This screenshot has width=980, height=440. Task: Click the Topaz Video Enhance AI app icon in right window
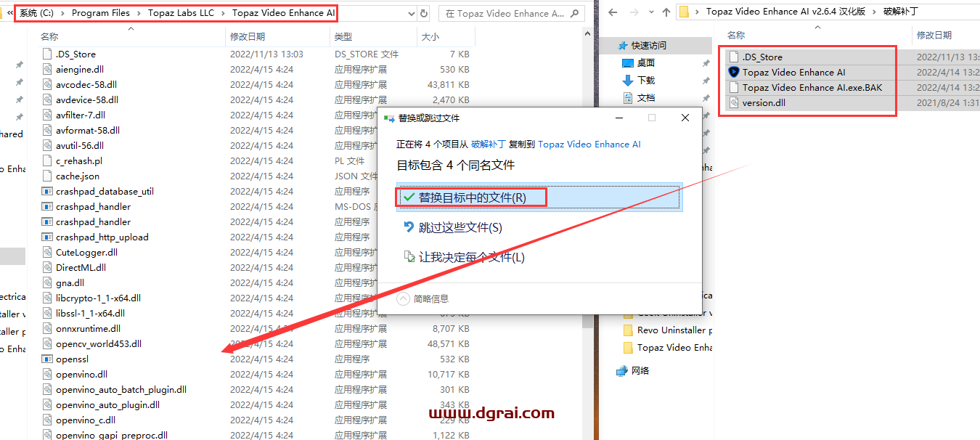[x=733, y=73]
